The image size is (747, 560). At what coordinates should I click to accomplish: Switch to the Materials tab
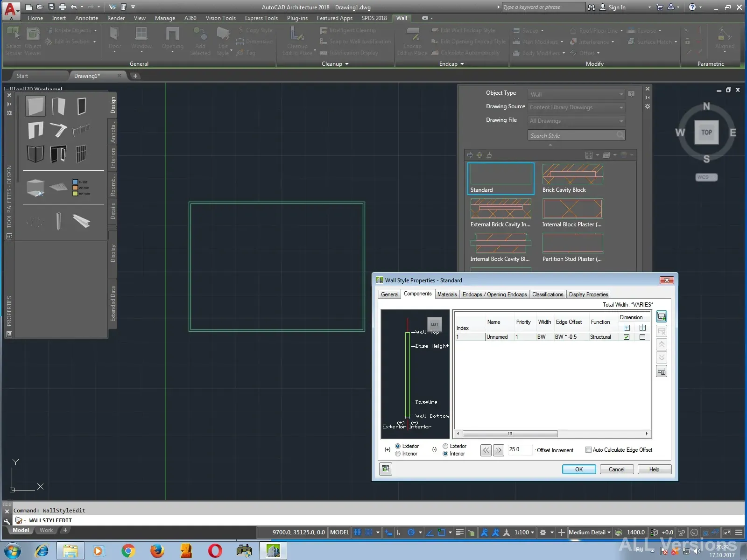tap(447, 294)
